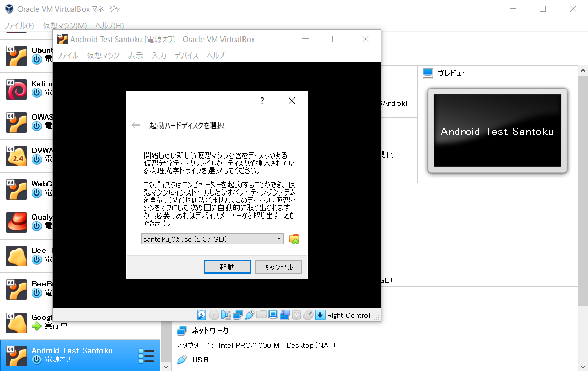Click the dialog help question mark
Screen dimensions: 588x371
click(262, 101)
